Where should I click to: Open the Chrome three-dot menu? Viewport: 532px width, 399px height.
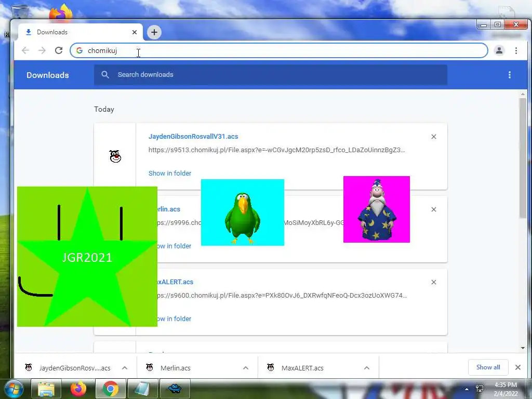[516, 50]
